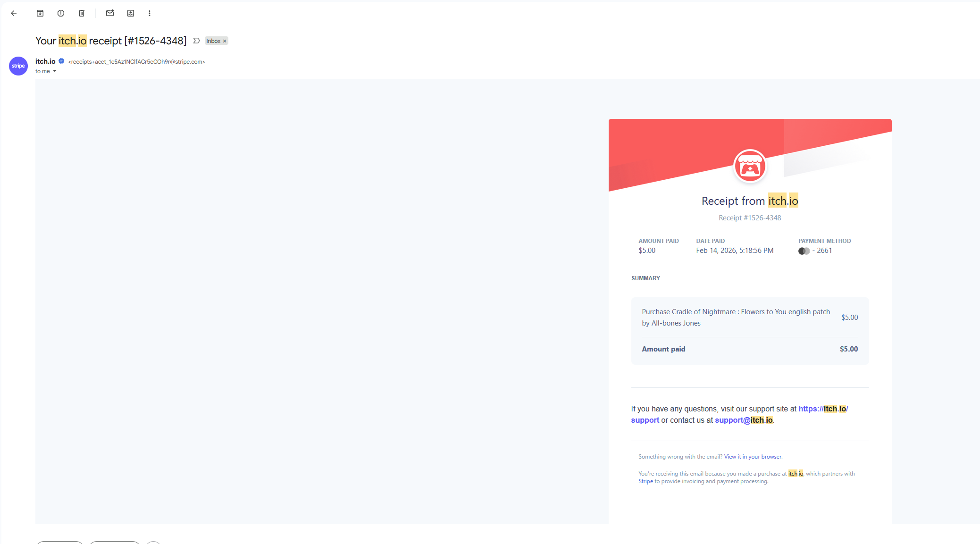Report this email as spam

coord(61,13)
